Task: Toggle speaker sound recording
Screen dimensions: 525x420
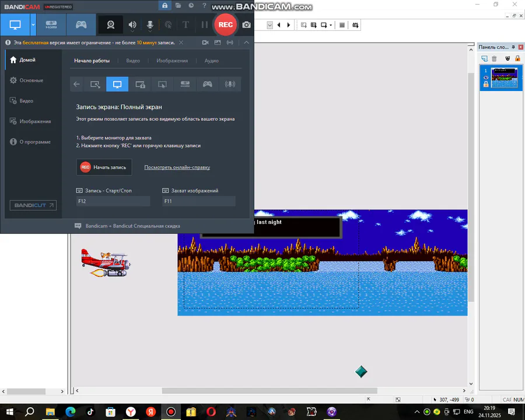Action: (132, 24)
